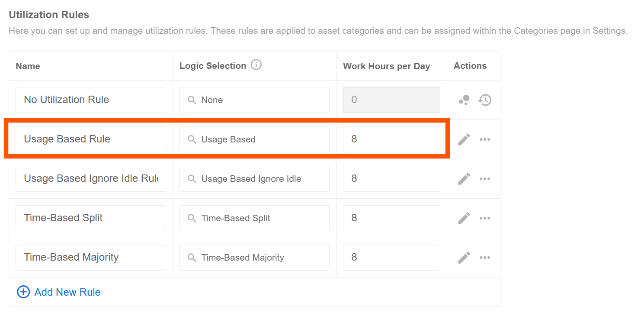Open the Time-Based Split logic dropdown
This screenshot has width=644, height=313.
tap(254, 218)
